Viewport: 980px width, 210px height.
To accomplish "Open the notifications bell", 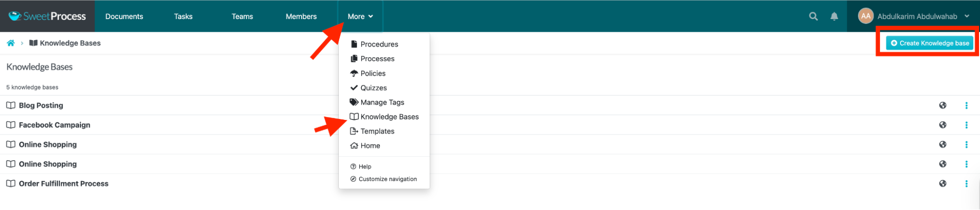I will click(834, 16).
